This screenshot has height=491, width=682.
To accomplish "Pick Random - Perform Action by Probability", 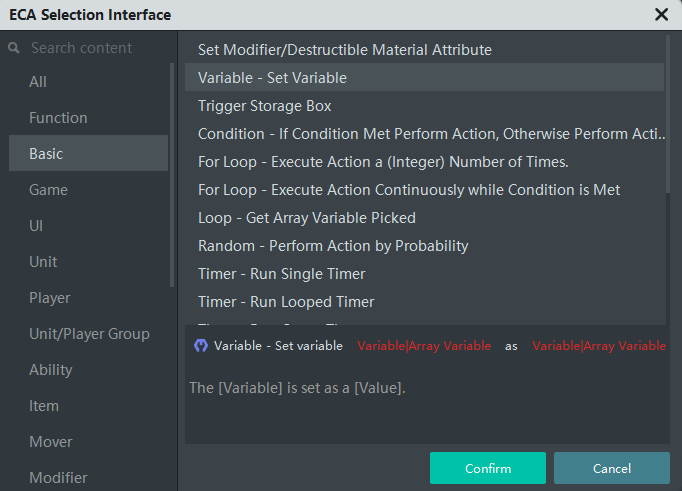I will tap(425, 246).
